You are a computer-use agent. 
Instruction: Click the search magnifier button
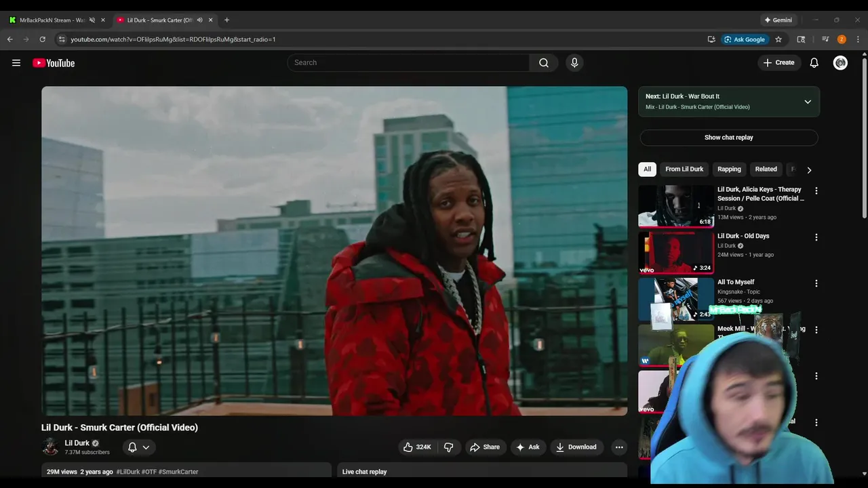[x=544, y=63]
